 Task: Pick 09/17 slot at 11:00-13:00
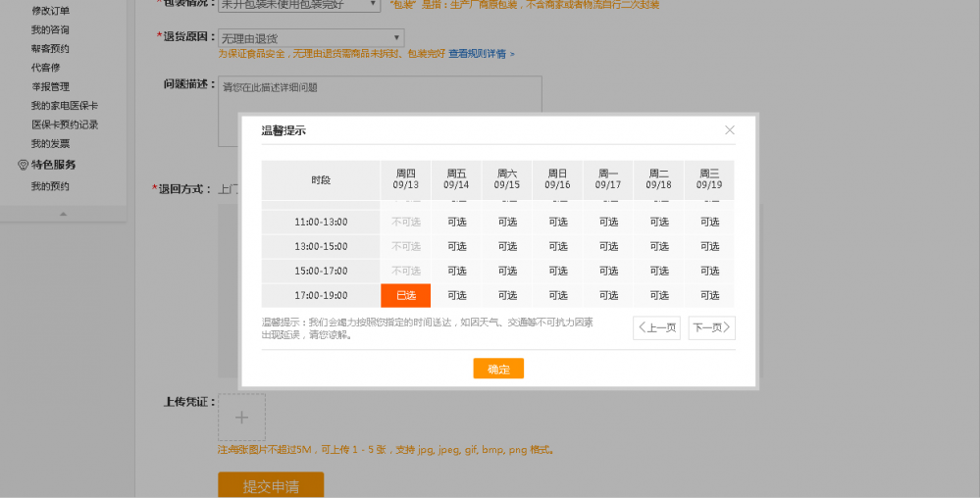pyautogui.click(x=608, y=222)
